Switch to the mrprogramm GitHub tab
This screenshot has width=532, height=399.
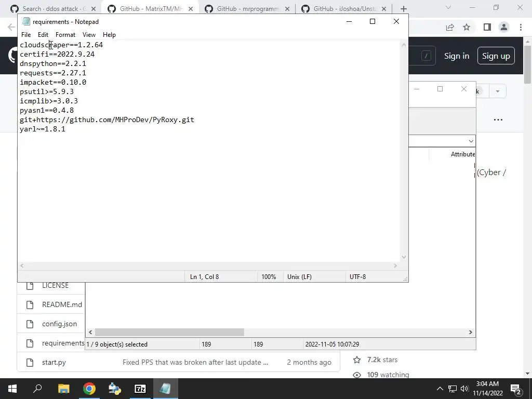[x=248, y=9]
